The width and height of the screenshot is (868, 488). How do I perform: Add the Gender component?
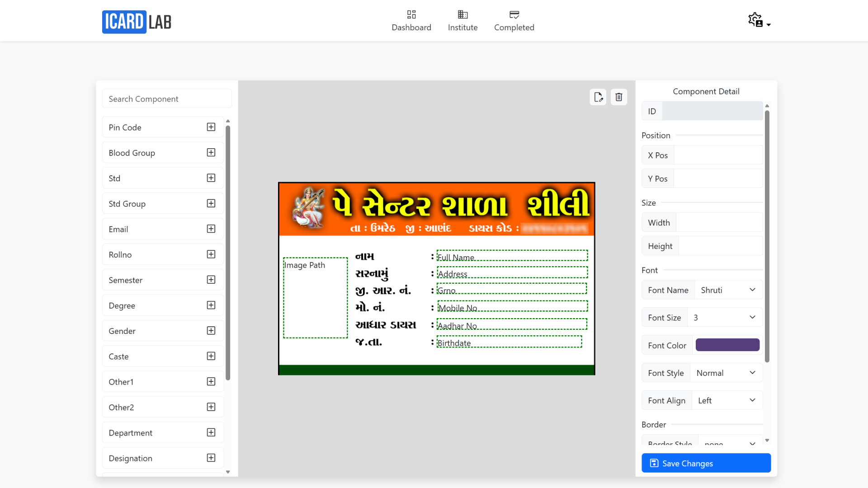211,330
